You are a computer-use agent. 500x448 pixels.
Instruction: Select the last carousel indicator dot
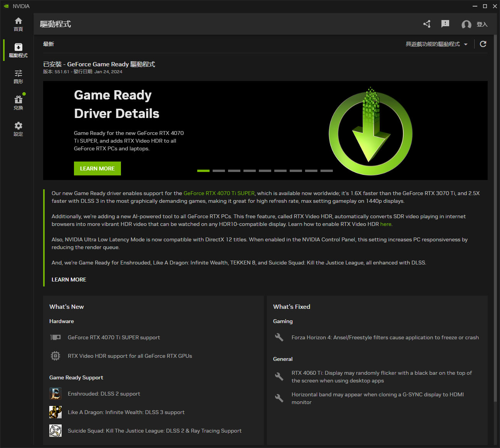pos(326,170)
